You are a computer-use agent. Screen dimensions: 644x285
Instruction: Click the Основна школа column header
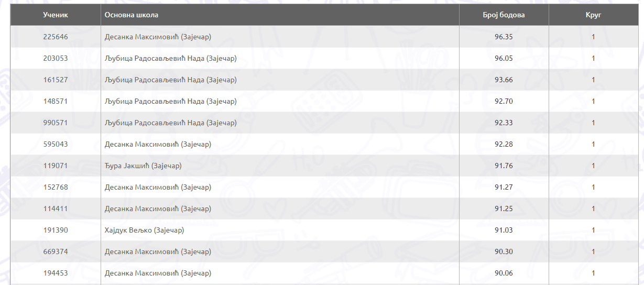point(132,15)
